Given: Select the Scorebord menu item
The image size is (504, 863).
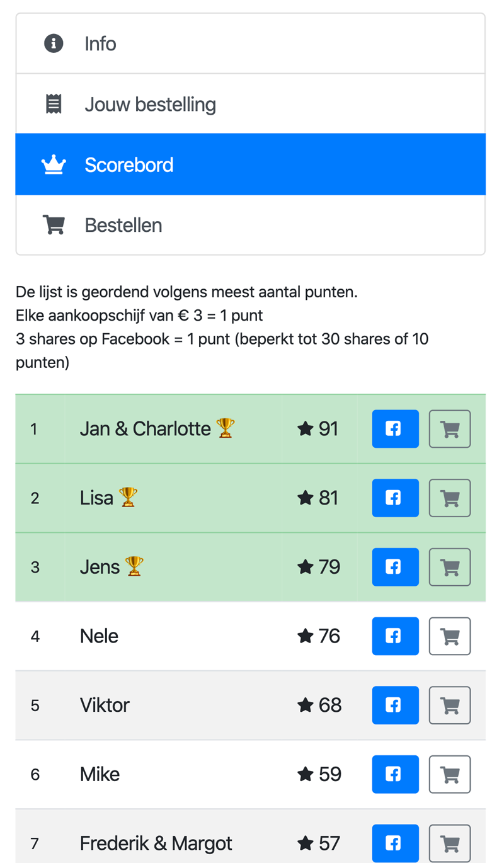Looking at the screenshot, I should pos(250,164).
